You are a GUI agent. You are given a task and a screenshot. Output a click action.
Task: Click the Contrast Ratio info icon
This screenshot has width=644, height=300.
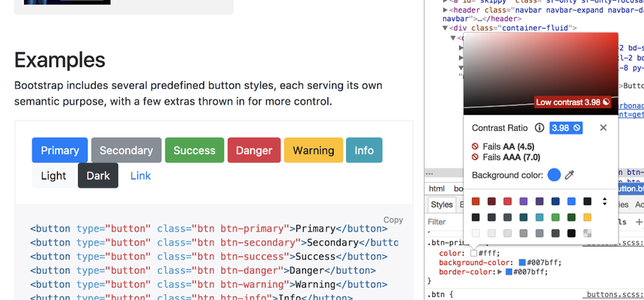click(x=539, y=128)
